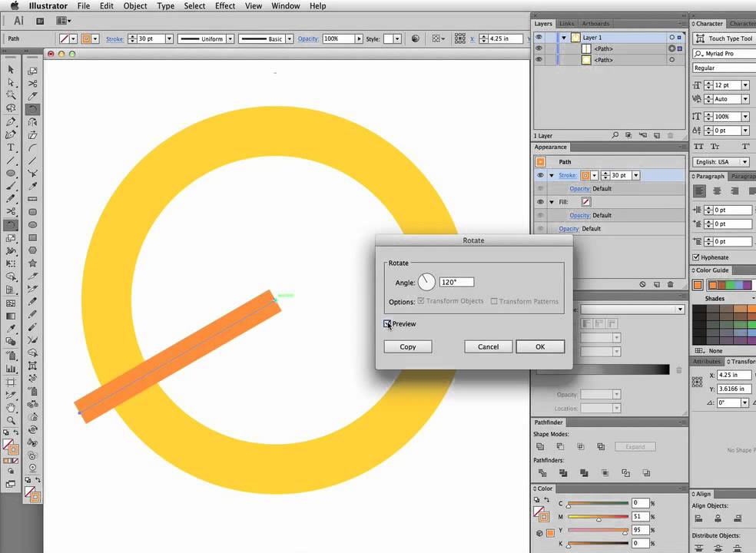Pick the Star tool

tap(32, 263)
